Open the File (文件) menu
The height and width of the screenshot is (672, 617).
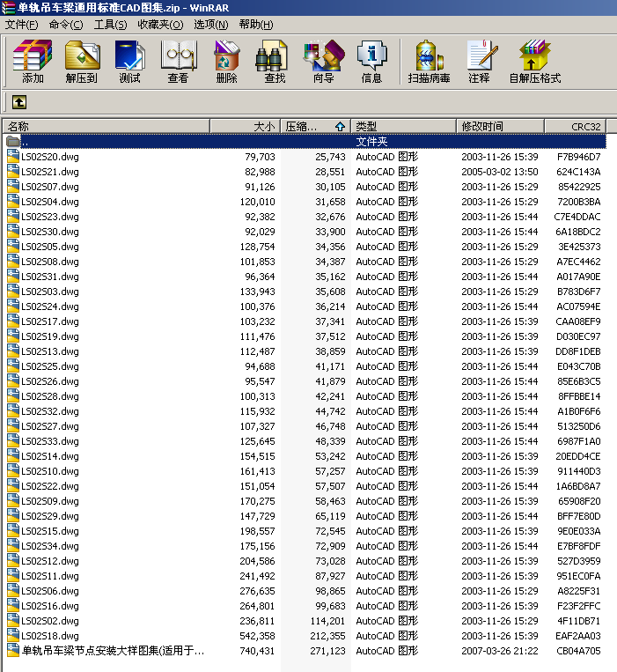21,24
